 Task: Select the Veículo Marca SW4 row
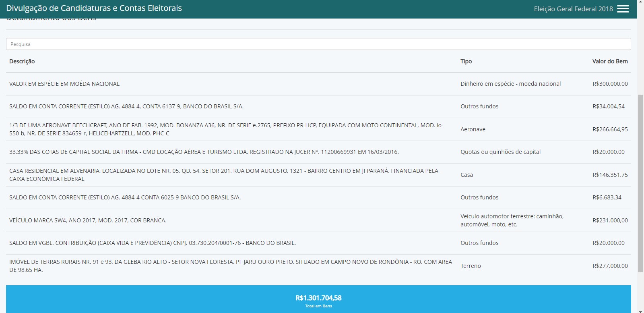pyautogui.click(x=88, y=220)
